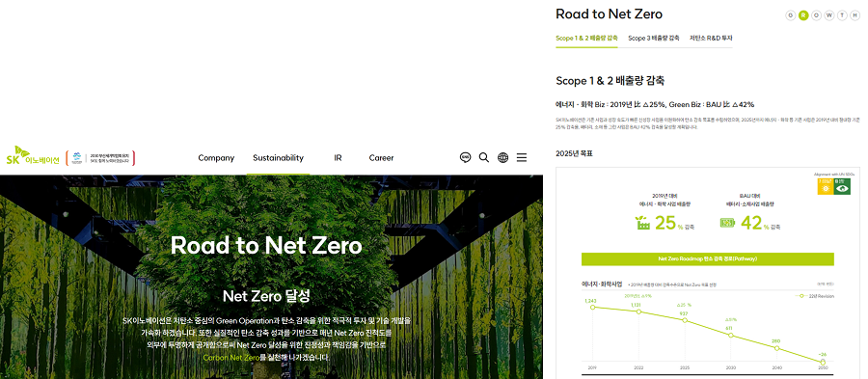Expand the IR navigation menu

(x=338, y=158)
